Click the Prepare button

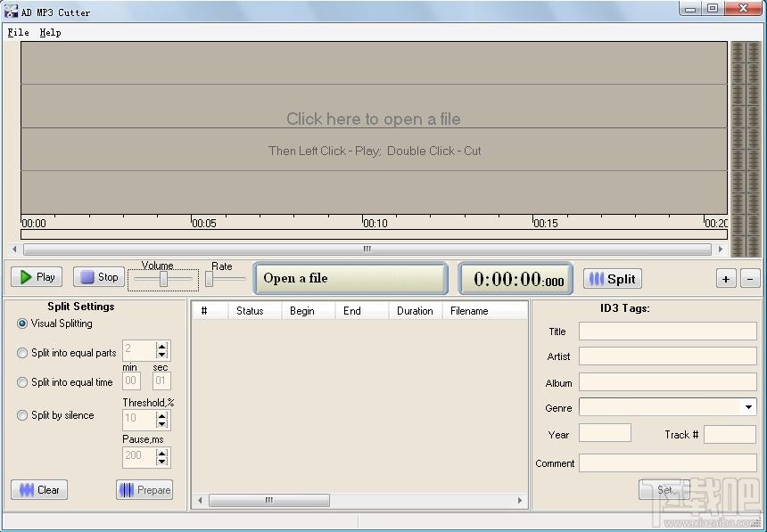click(x=144, y=489)
